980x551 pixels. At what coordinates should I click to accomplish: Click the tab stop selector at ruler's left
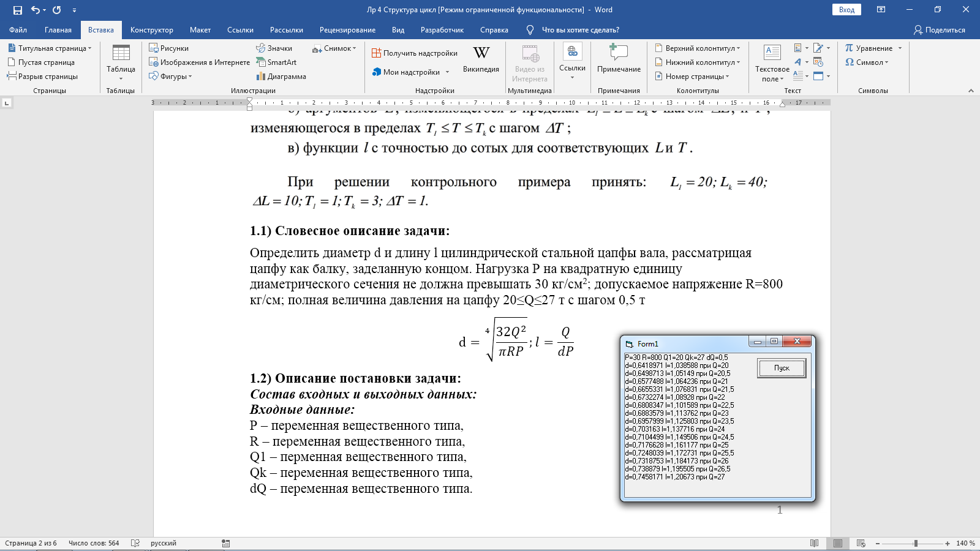[x=7, y=103]
